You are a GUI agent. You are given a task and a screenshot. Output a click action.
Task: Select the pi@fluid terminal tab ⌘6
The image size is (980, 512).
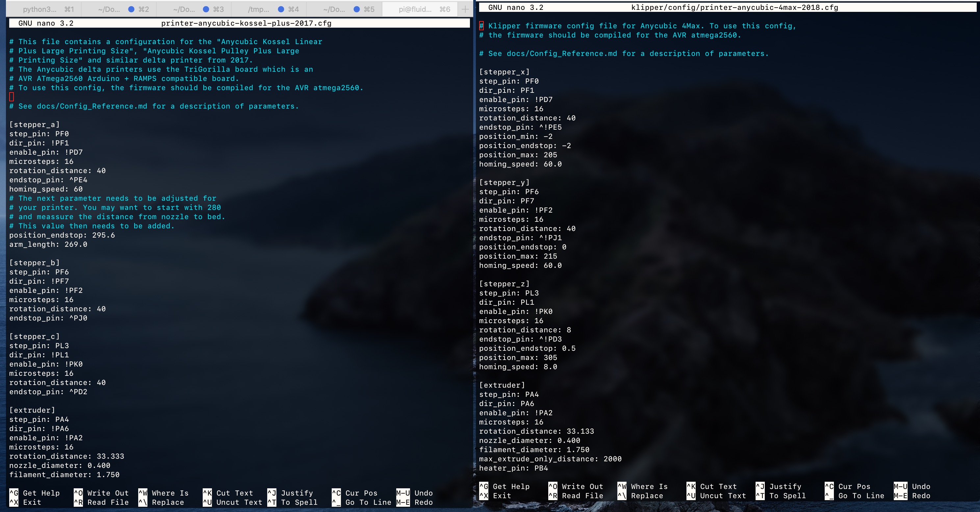click(x=420, y=9)
